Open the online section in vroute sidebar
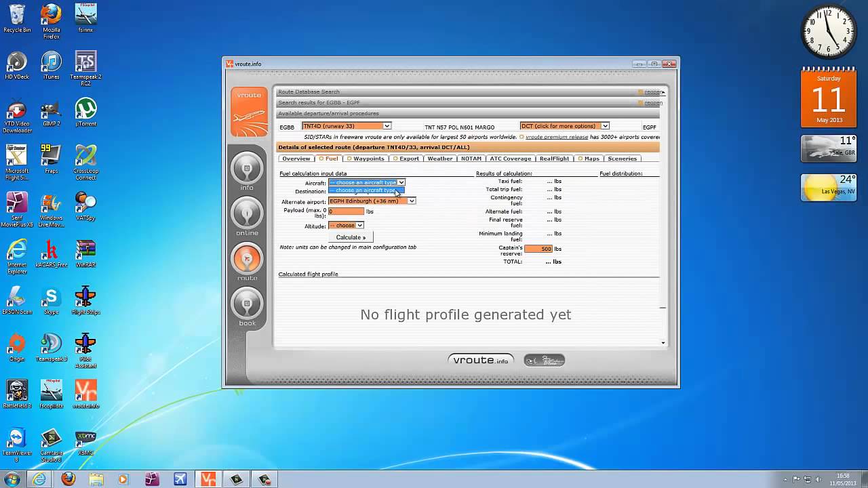This screenshot has height=488, width=868. tap(247, 213)
